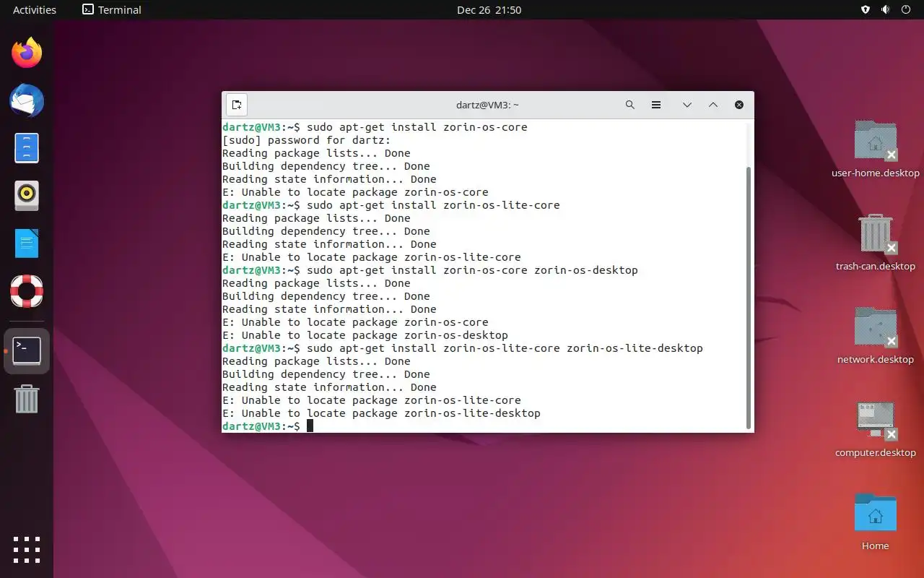
Task: Minimize the terminal window
Action: click(x=687, y=105)
